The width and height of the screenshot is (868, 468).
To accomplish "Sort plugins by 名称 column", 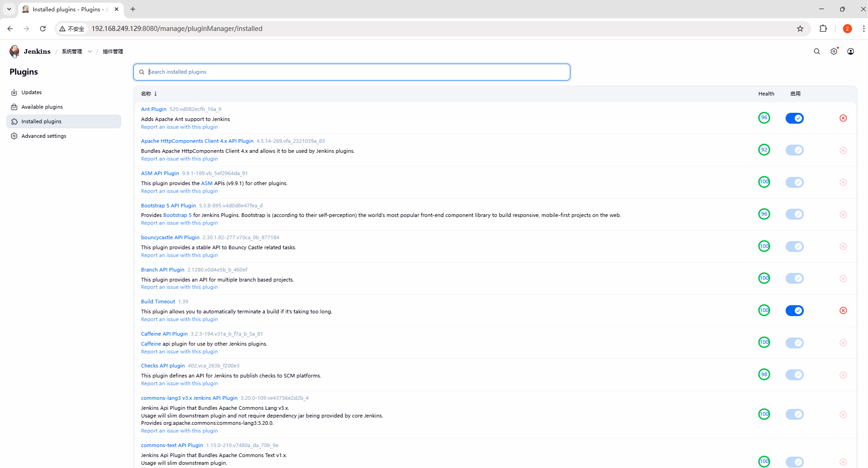I will pos(149,94).
